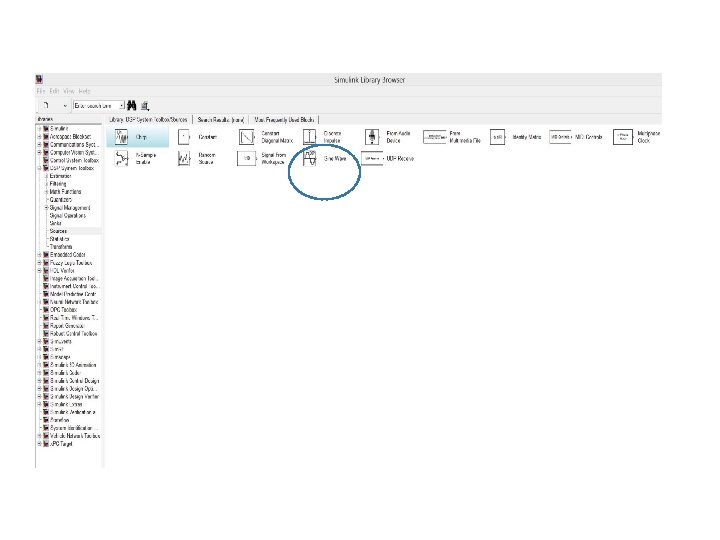Viewport: 720px width, 540px height.
Task: Click the OPC Toolbox library icon
Action: 46,309
